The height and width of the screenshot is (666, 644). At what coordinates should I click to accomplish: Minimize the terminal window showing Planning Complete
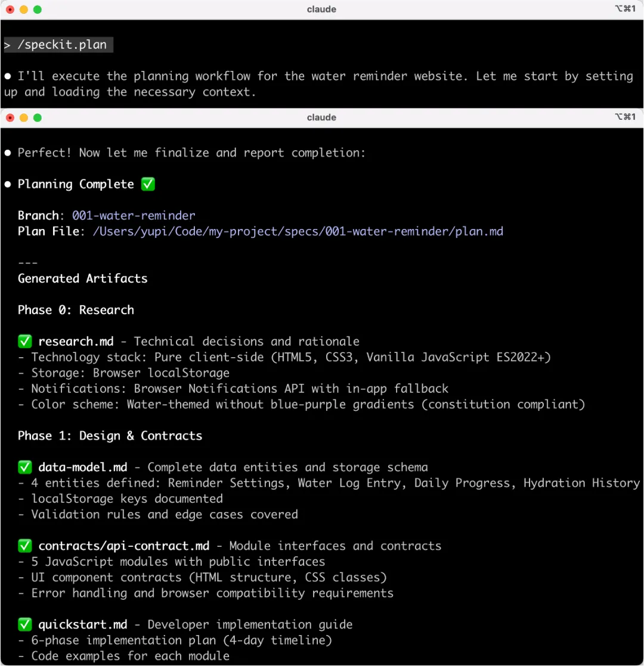(x=24, y=117)
